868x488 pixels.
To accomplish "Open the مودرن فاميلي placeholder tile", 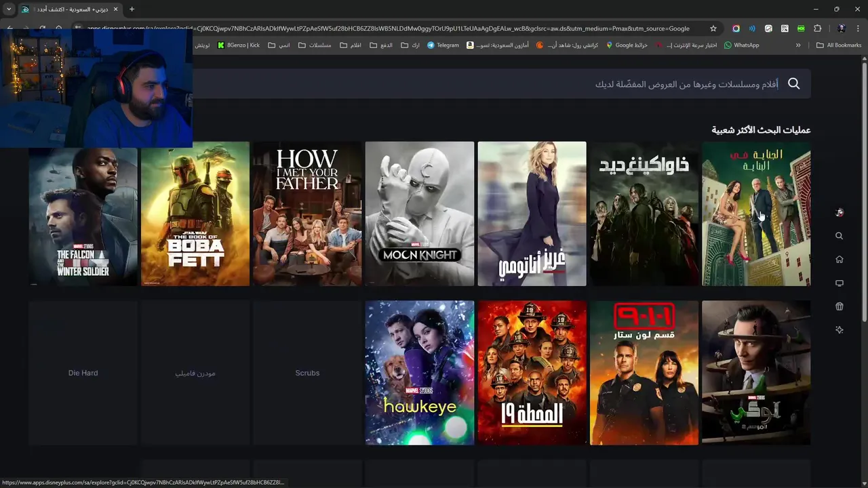I will pyautogui.click(x=195, y=373).
